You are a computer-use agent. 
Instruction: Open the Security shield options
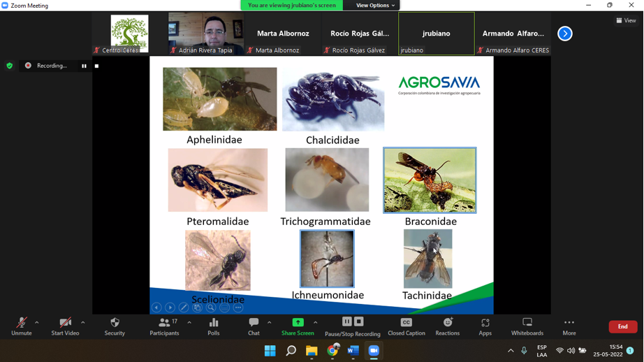115,326
